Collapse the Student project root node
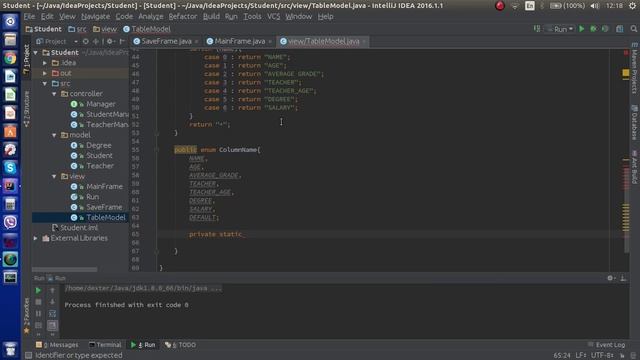 tap(36, 53)
